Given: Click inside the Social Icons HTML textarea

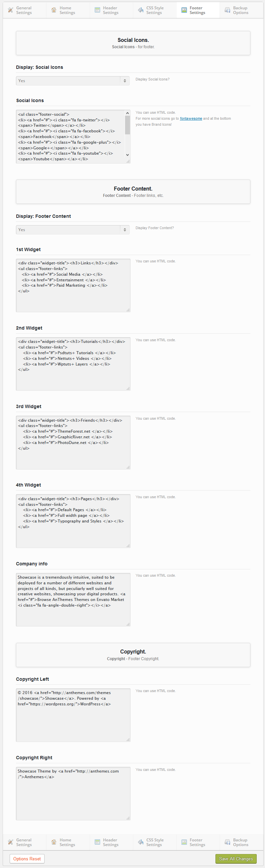Looking at the screenshot, I should [x=71, y=135].
